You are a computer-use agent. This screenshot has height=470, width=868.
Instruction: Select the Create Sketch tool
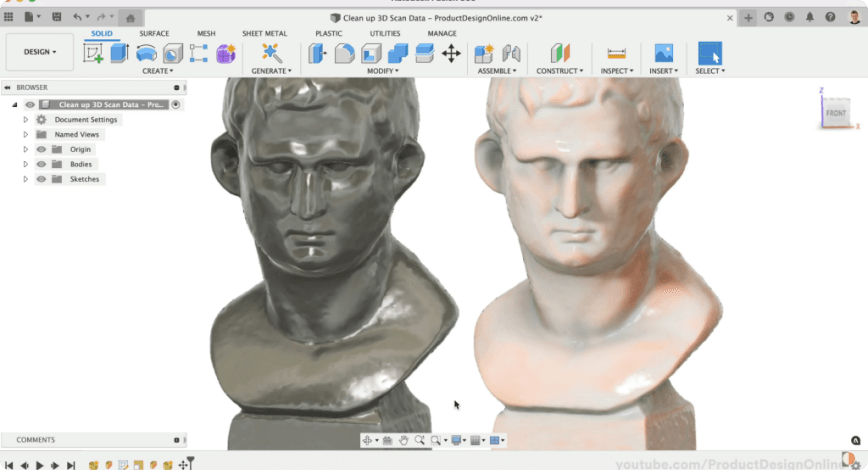pos(93,54)
